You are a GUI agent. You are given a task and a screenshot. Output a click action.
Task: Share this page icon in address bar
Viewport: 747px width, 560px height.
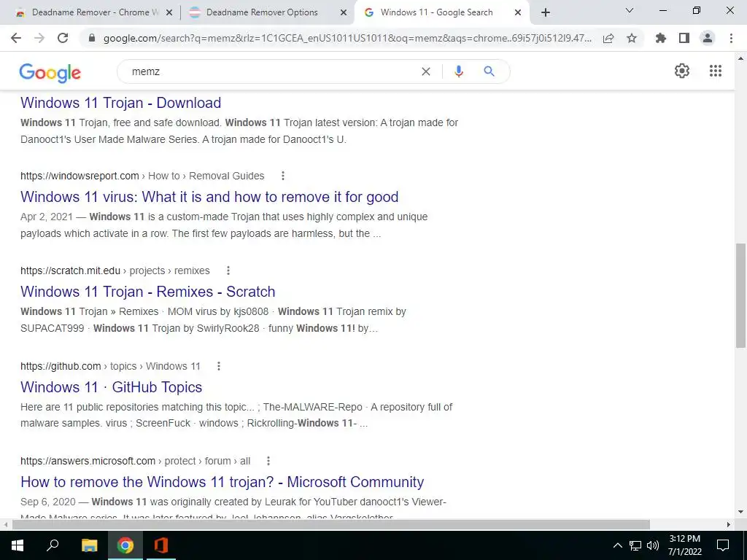[608, 38]
